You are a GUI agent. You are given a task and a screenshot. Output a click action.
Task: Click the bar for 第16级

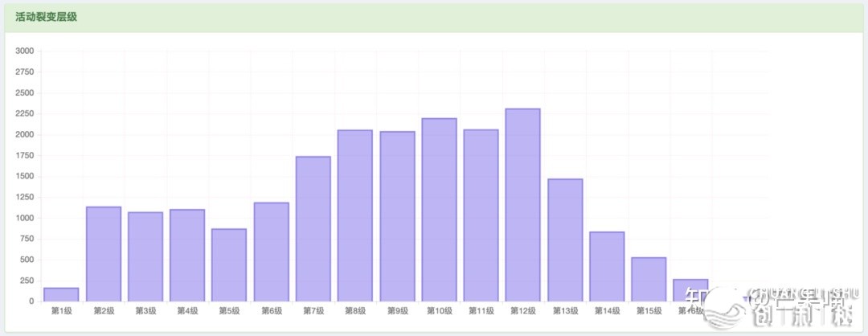pos(691,290)
